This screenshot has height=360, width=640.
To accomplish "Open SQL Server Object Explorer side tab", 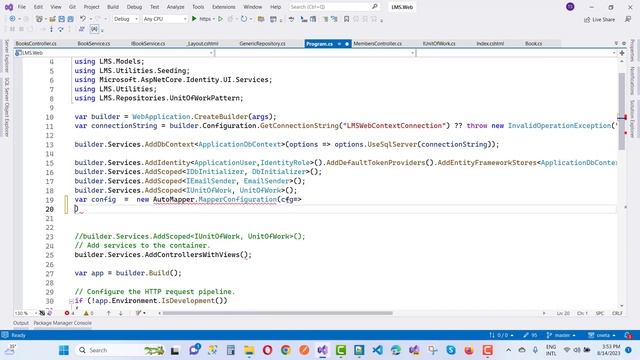I will click(x=7, y=107).
